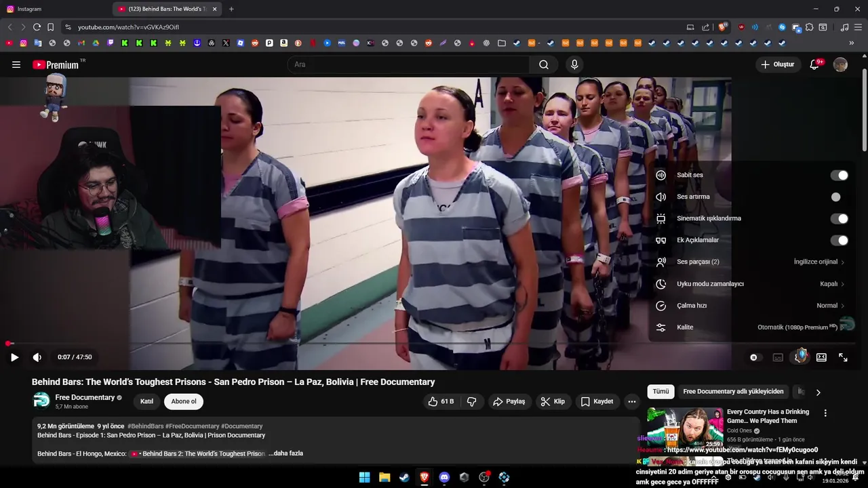Click the Katıl join button
The width and height of the screenshot is (868, 488).
point(146,401)
